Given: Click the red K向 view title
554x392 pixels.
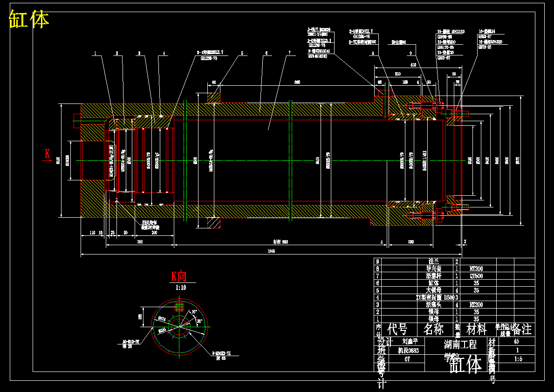Looking at the screenshot, I should pyautogui.click(x=179, y=276).
